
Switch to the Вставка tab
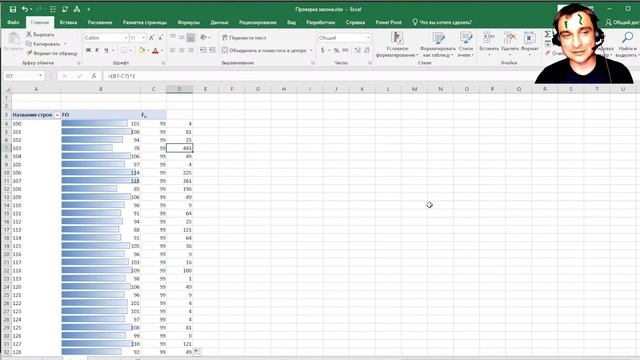point(68,22)
